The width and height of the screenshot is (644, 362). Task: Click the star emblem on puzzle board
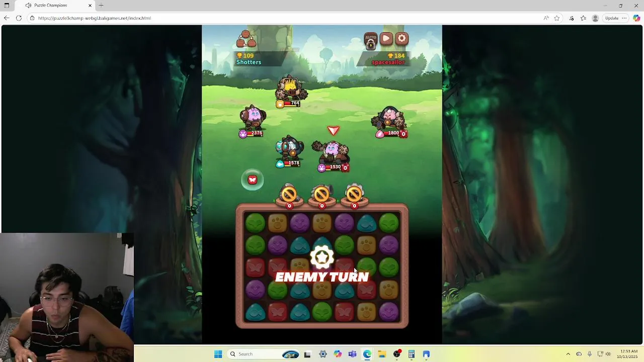322,257
